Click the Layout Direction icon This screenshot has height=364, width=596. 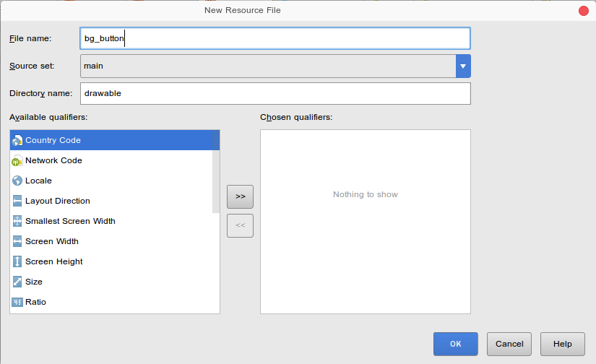(x=17, y=201)
